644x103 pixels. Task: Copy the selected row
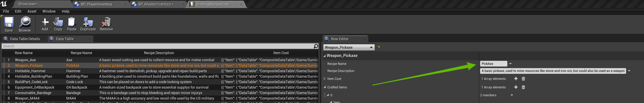[x=58, y=24]
